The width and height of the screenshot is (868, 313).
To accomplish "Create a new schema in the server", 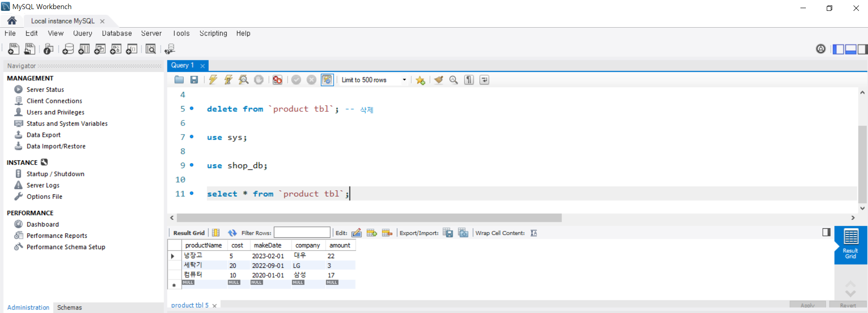I will pos(68,49).
